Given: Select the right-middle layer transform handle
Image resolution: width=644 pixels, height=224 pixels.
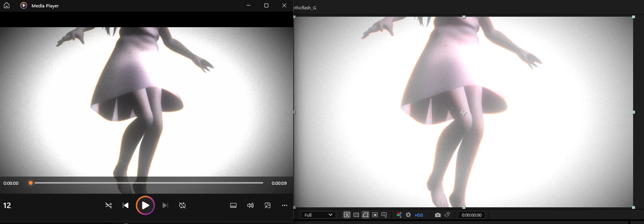Looking at the screenshot, I should 633,112.
